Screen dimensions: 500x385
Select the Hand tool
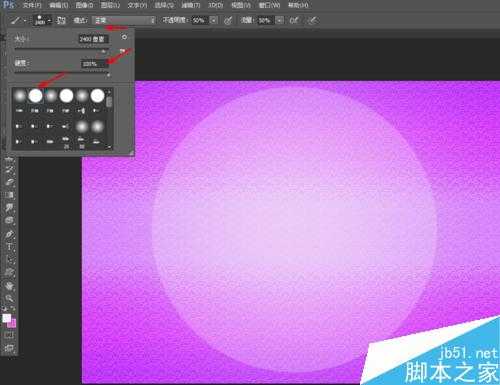click(x=10, y=286)
